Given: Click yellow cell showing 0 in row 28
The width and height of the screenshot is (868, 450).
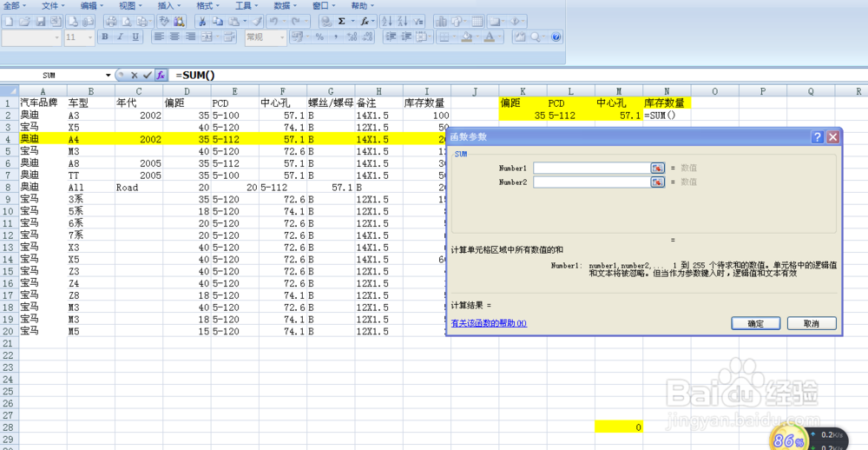Looking at the screenshot, I should [x=619, y=427].
